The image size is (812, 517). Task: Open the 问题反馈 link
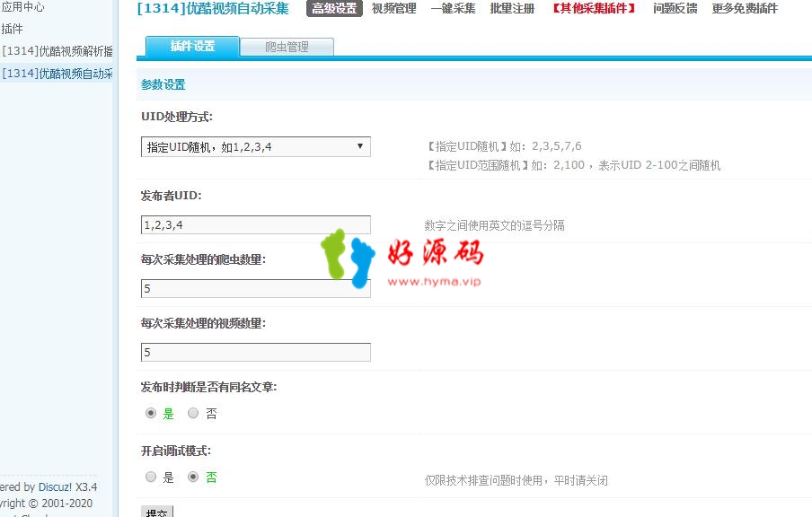point(675,8)
